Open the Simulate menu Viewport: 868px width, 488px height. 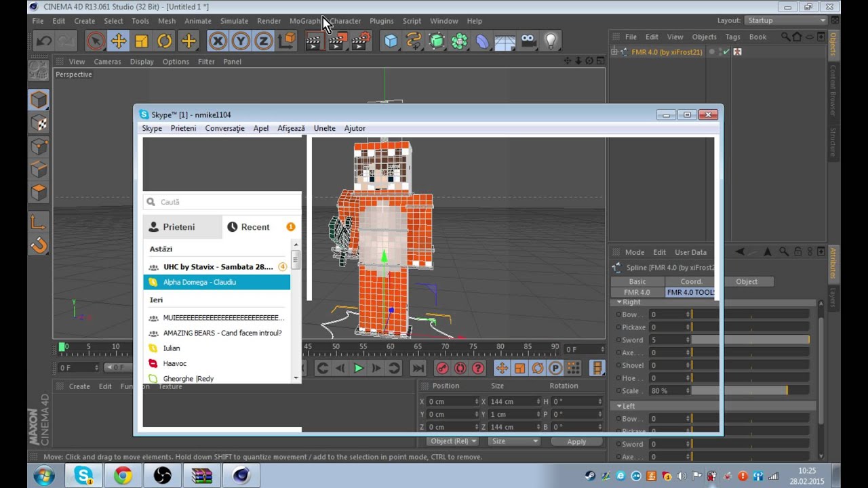tap(234, 21)
